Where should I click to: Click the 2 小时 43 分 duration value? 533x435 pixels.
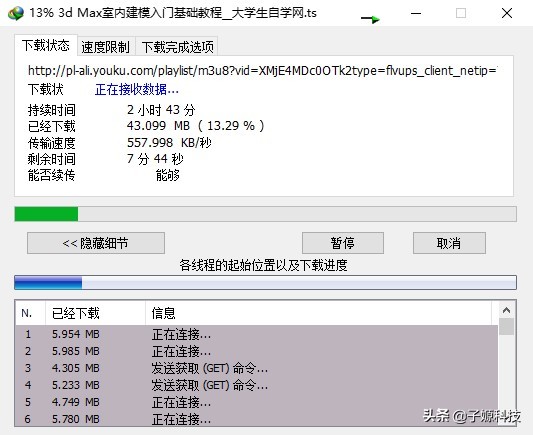pos(161,110)
